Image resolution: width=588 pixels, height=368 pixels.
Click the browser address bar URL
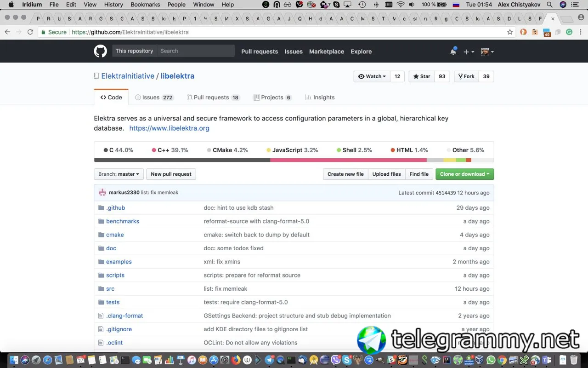[x=130, y=32]
